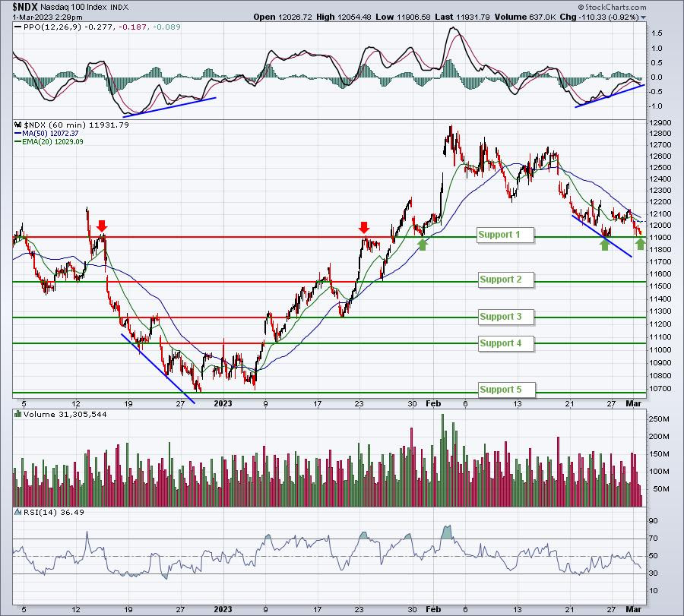Click the bar-chart icon beside Volume 31,305,544
Image resolution: width=684 pixels, height=616 pixels.
tap(18, 414)
